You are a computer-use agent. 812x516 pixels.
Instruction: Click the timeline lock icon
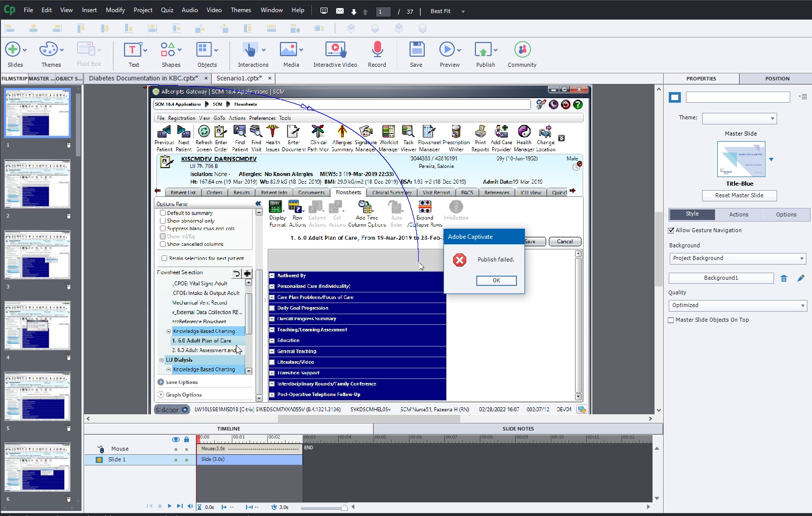[x=186, y=440]
